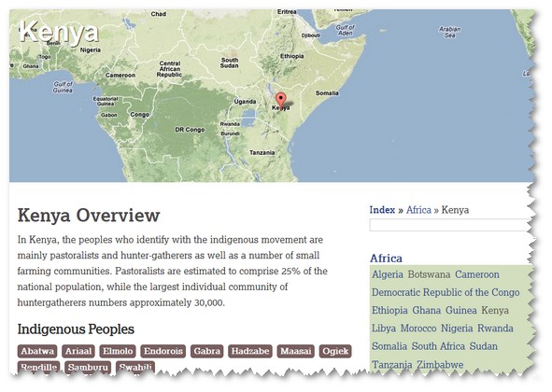Focus the search box under the breadcrumb
The height and width of the screenshot is (392, 552).
click(x=450, y=225)
